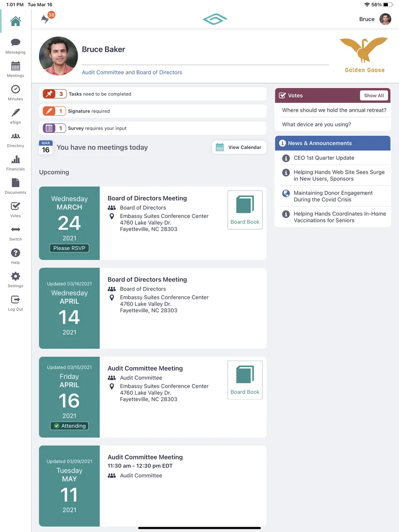Open Board Book for March 24 meeting

pyautogui.click(x=245, y=210)
